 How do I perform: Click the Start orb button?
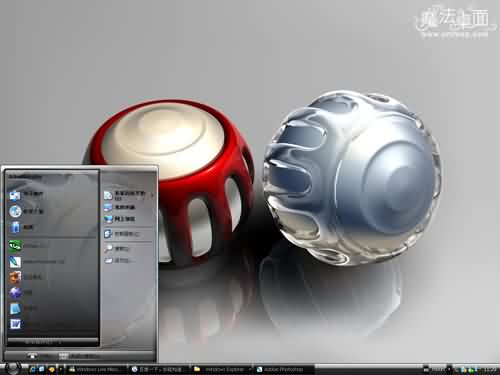13,368
